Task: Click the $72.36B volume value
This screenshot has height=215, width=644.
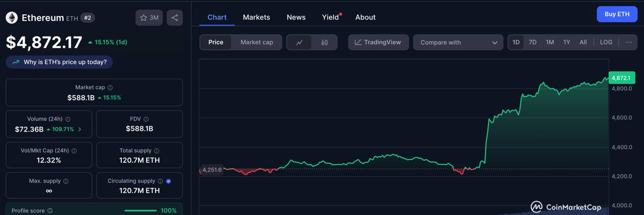Action: point(29,129)
